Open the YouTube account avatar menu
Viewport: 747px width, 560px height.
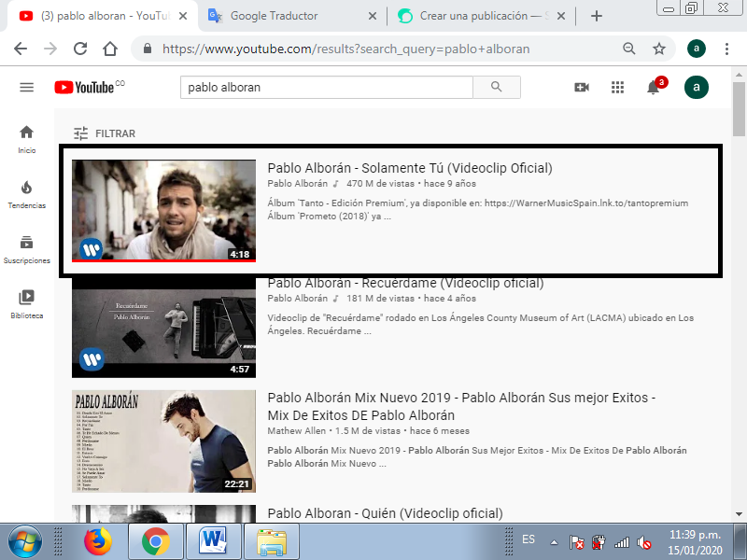(696, 87)
